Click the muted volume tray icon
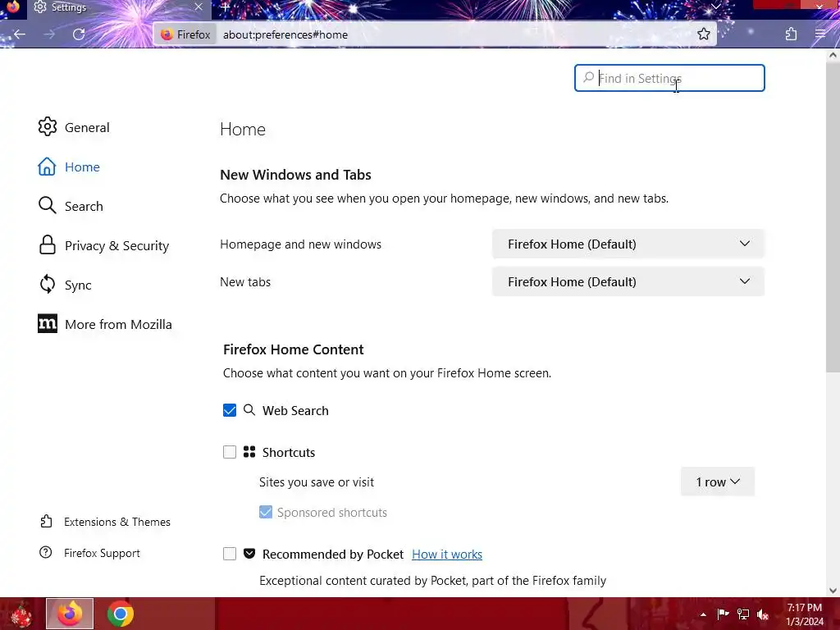This screenshot has width=840, height=630. pos(763,614)
